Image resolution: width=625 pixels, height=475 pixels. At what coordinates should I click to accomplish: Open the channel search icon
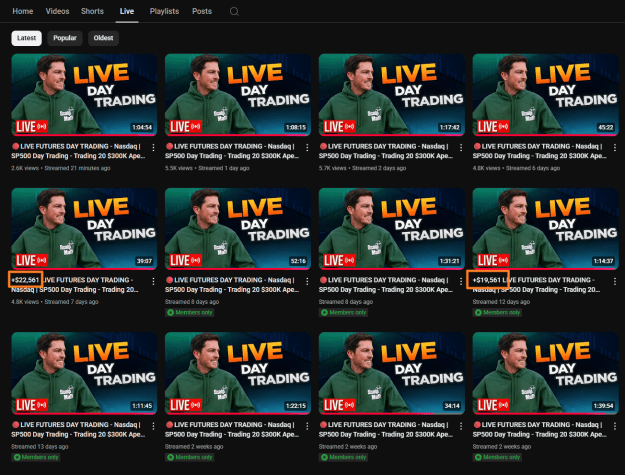[x=234, y=12]
